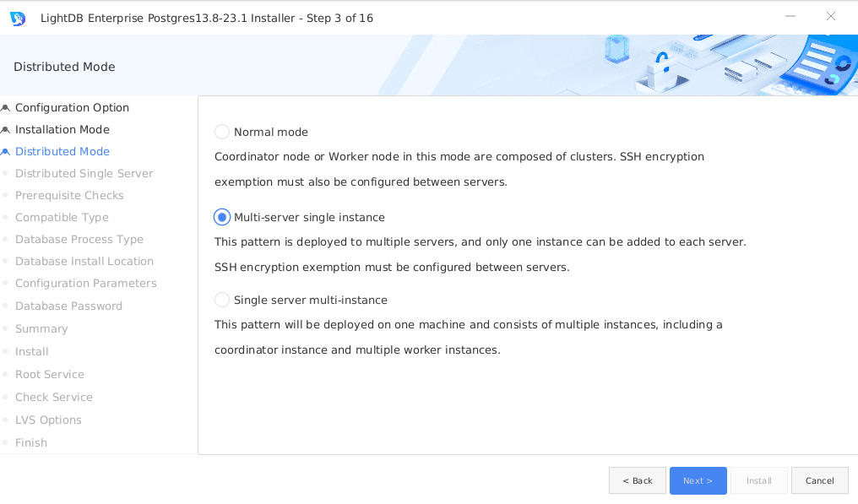Click Configuration Parameters step
This screenshot has width=858, height=504.
(86, 283)
